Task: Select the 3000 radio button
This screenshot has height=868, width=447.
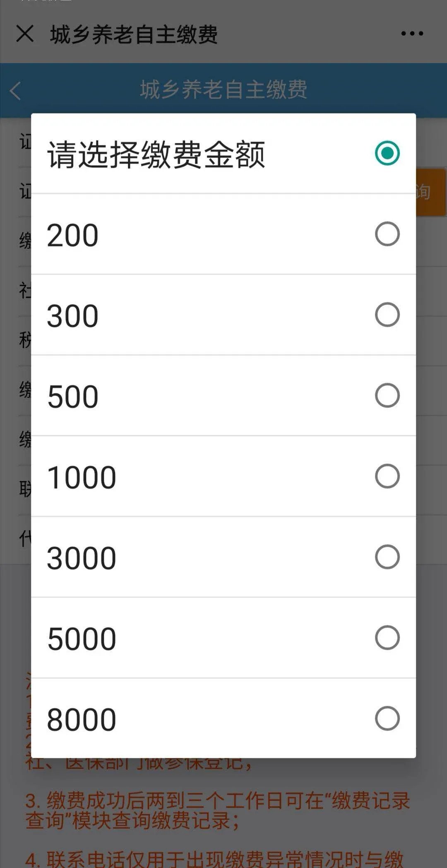Action: (387, 557)
